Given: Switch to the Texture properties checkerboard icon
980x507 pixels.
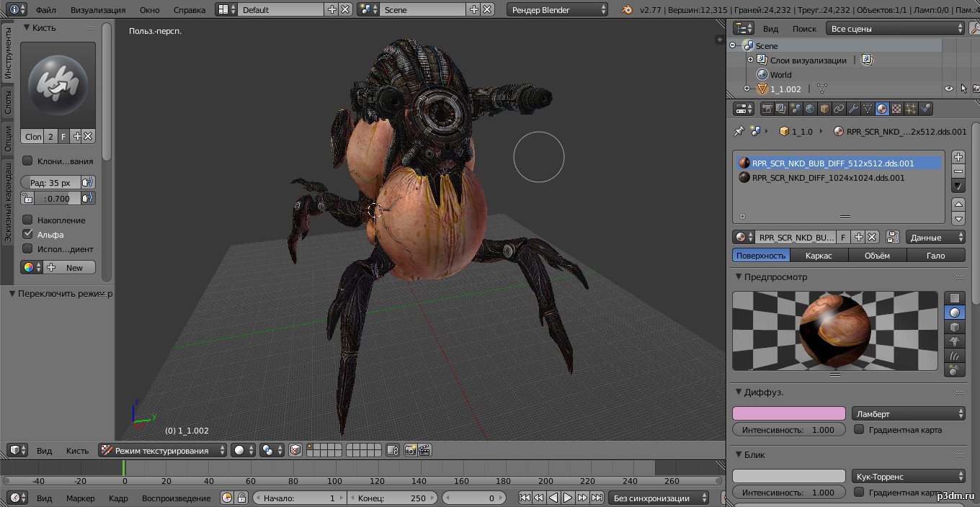Looking at the screenshot, I should click(896, 109).
